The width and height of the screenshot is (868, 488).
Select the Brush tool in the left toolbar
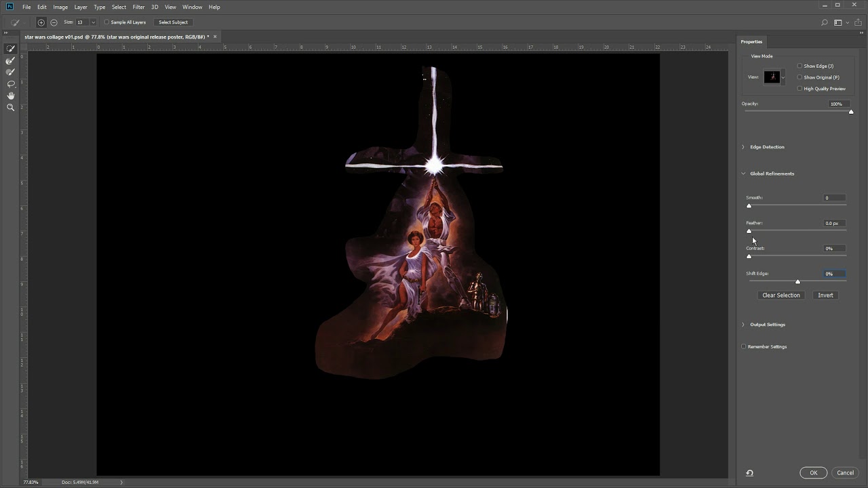point(11,73)
